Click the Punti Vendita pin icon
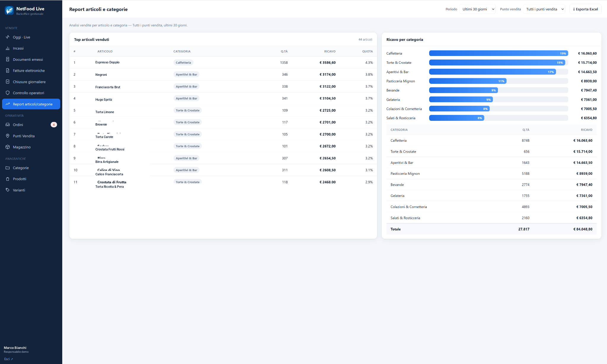Image resolution: width=607 pixels, height=364 pixels. [8, 136]
